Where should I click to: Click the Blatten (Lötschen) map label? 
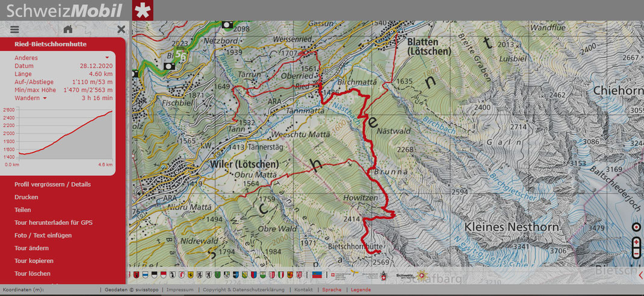(x=429, y=47)
